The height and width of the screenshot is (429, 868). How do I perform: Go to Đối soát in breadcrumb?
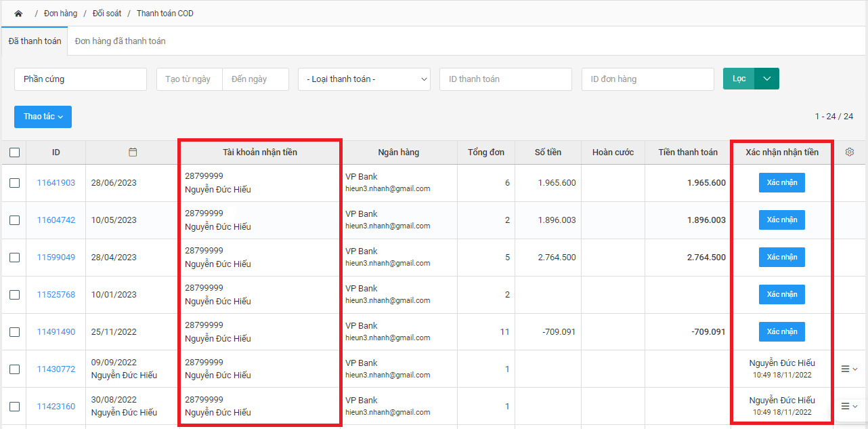click(x=107, y=14)
